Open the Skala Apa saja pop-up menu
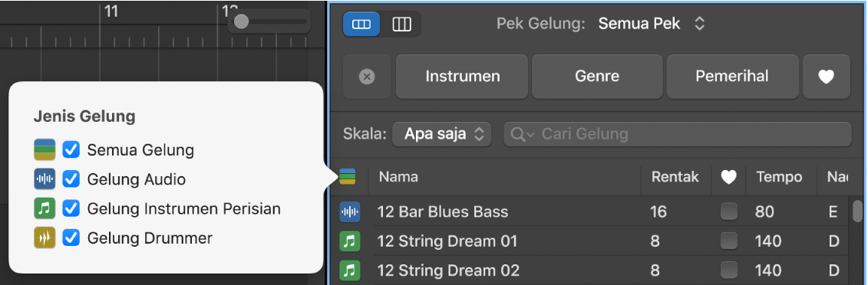 coord(441,134)
